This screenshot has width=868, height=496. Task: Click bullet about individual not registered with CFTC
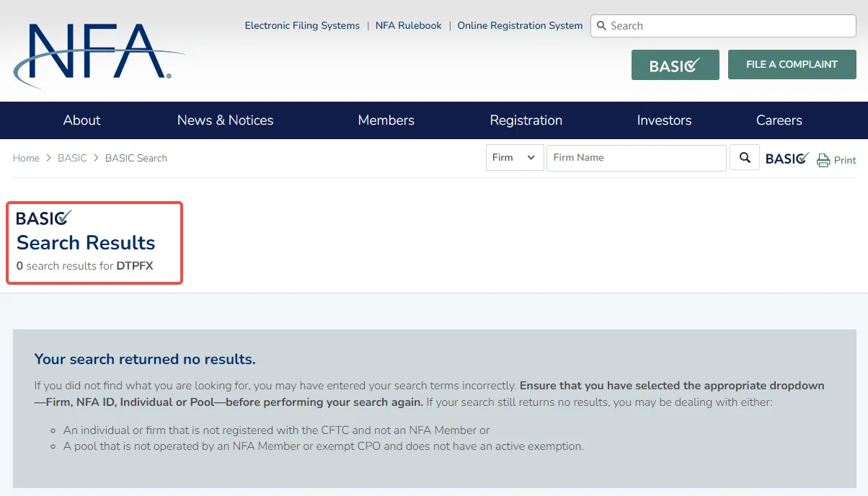[276, 430]
